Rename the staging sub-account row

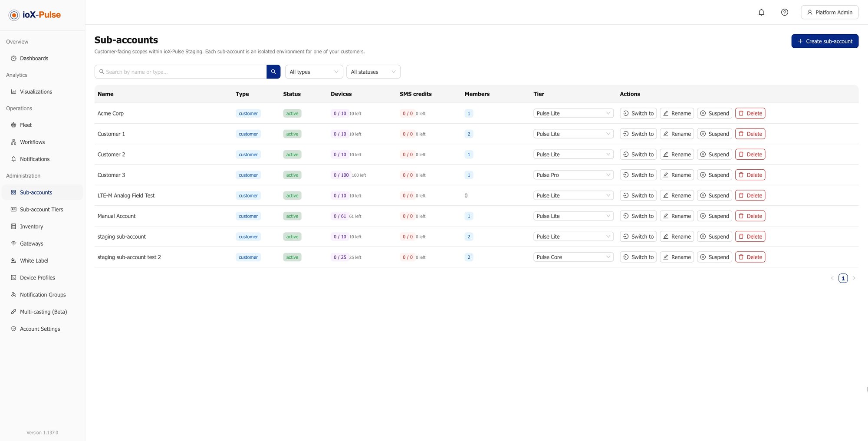[x=677, y=237]
